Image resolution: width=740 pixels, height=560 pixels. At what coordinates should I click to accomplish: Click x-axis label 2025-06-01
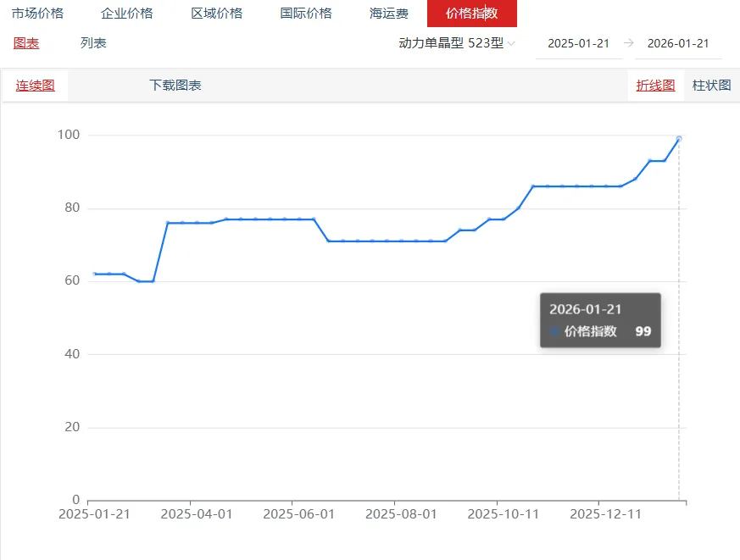click(298, 513)
